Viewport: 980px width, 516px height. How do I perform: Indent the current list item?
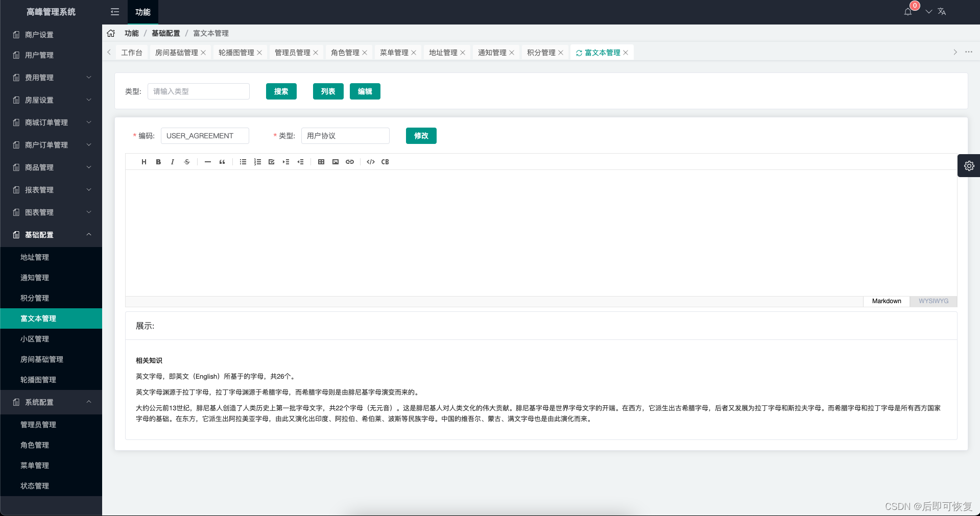coord(286,162)
